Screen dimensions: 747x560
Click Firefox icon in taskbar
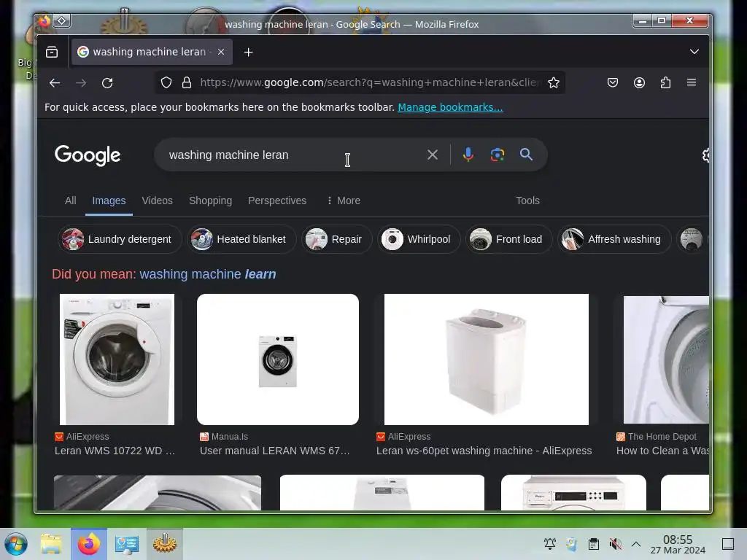point(89,544)
